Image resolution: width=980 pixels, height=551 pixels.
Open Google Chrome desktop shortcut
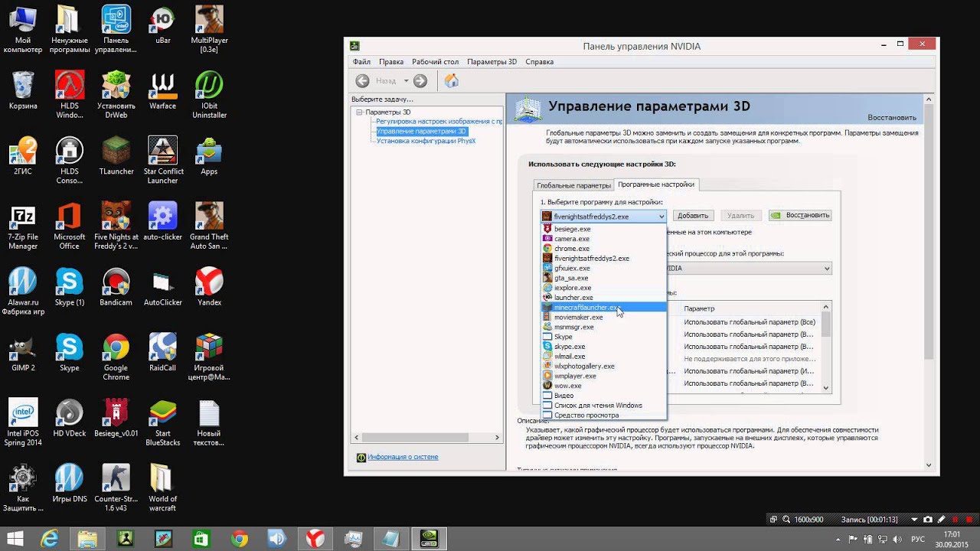116,348
